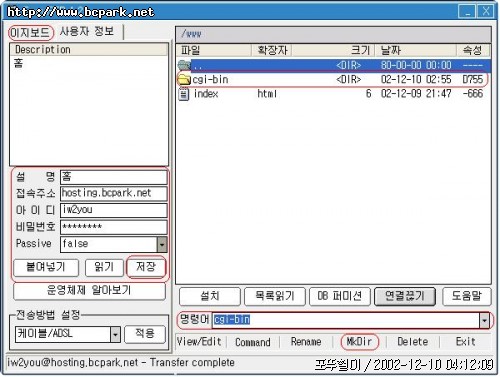
Task: Click the 도움말 help button
Action: pyautogui.click(x=467, y=296)
